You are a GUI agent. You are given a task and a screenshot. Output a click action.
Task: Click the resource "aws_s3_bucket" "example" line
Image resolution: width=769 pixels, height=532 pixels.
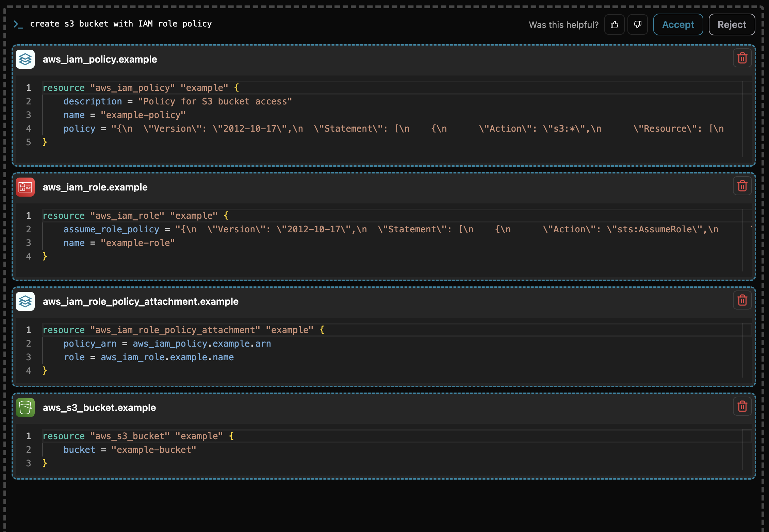(138, 436)
